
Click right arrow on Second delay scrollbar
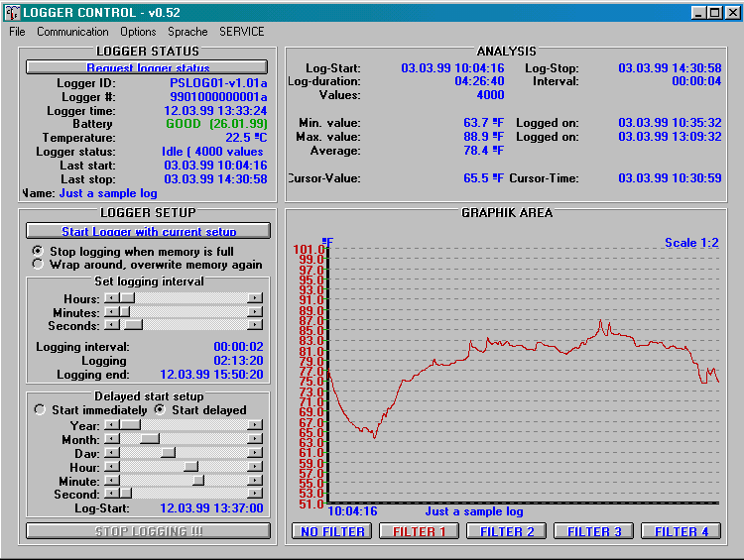[255, 493]
